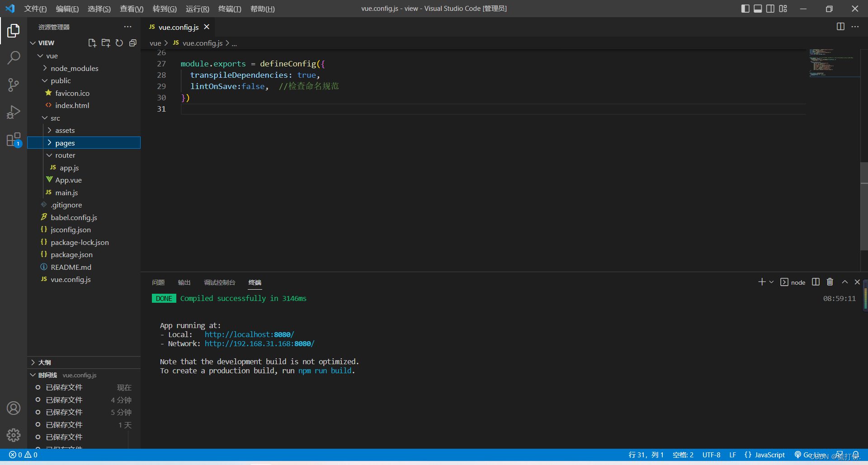Switch to the 调试控制台 panel tab
Screen dimensions: 868x465
(x=220, y=282)
